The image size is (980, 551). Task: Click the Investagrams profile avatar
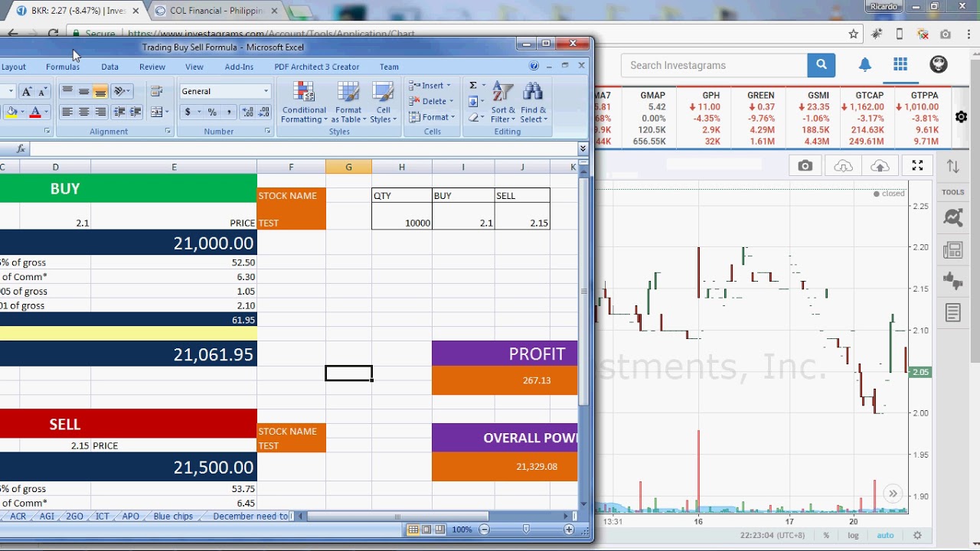coord(939,65)
